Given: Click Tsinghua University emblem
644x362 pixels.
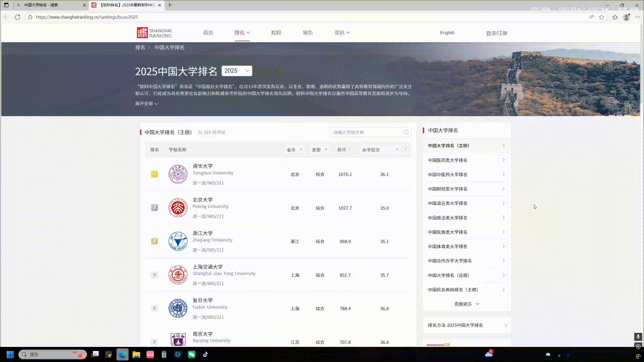Looking at the screenshot, I should point(178,174).
